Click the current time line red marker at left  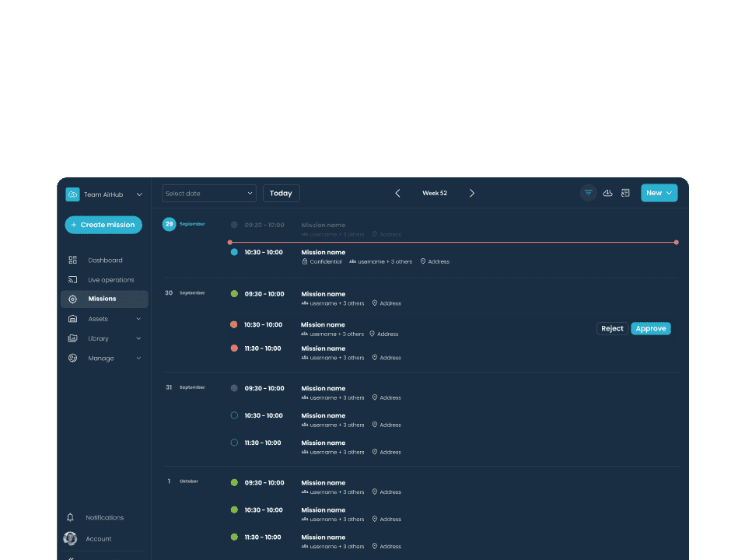(230, 243)
